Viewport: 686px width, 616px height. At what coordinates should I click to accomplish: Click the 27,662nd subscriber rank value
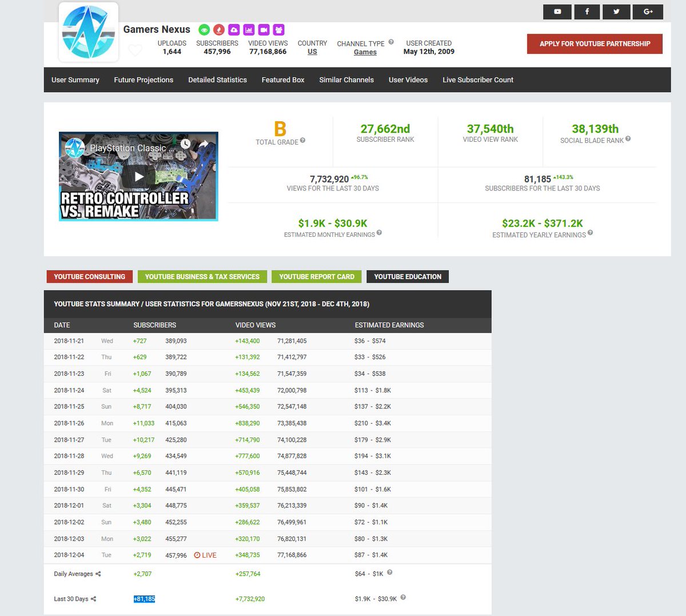385,129
